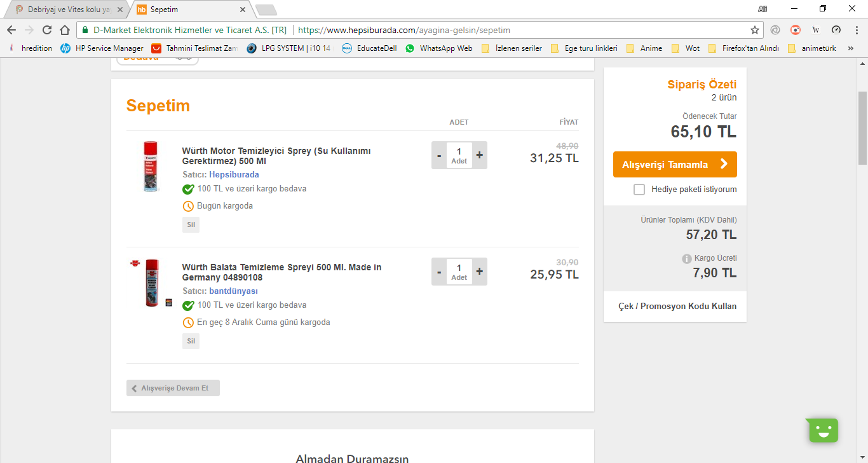
Task: Open the green chat assistant bubble
Action: 824,431
